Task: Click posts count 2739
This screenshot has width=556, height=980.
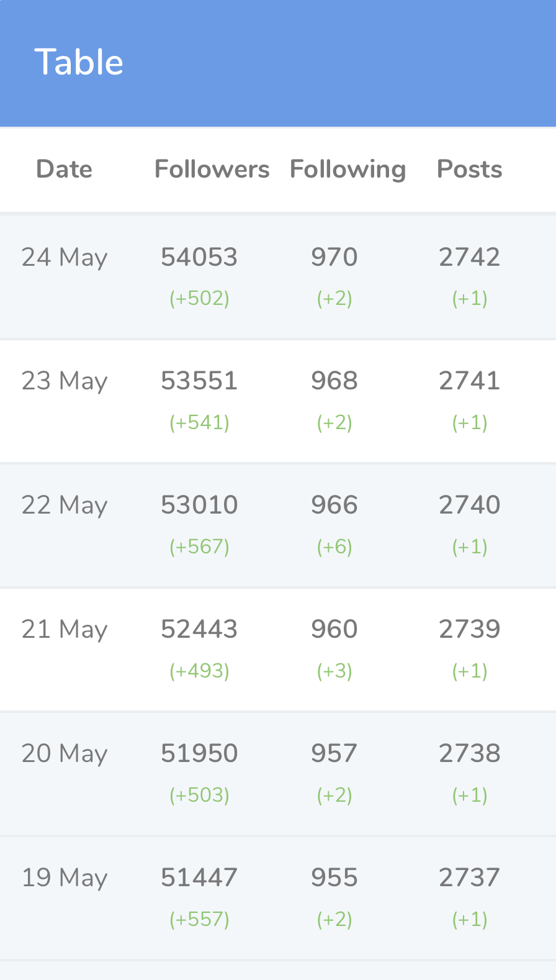Action: click(470, 630)
